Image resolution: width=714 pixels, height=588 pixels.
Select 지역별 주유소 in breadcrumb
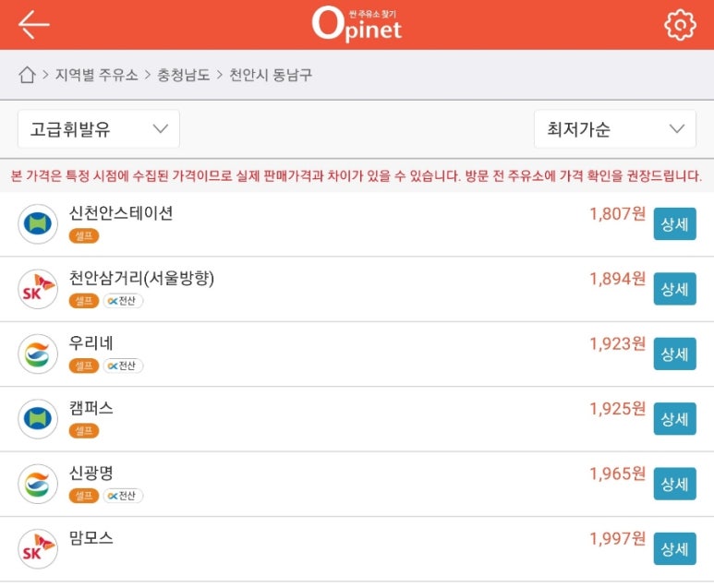click(x=96, y=75)
